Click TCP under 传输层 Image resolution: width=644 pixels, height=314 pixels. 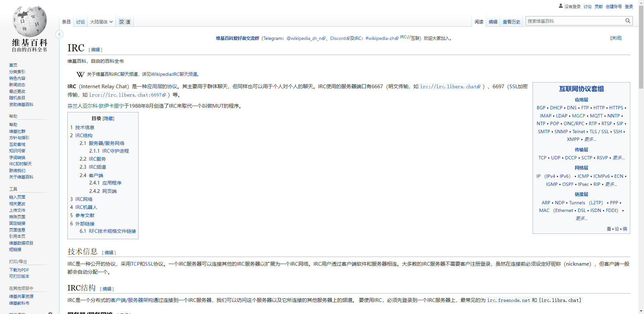(x=542, y=158)
